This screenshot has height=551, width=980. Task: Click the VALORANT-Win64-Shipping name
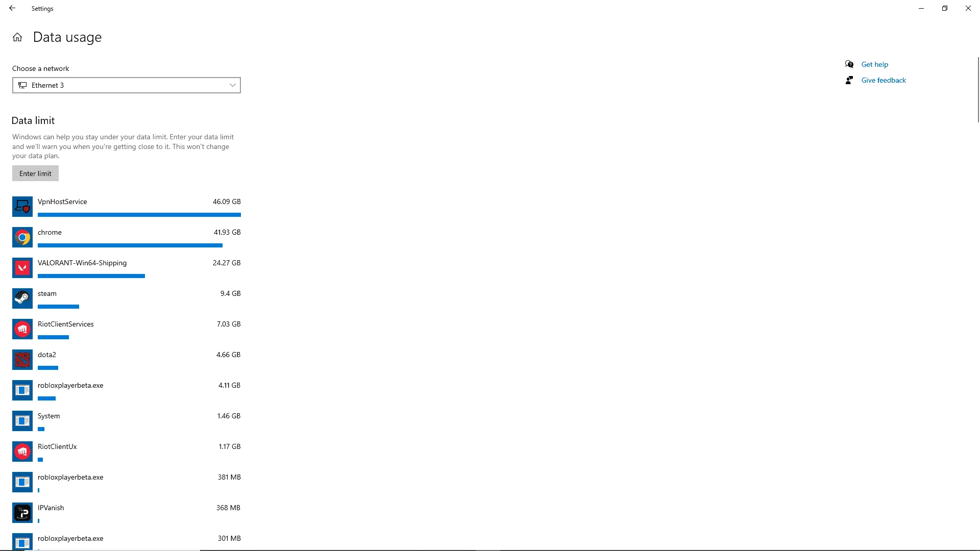[82, 263]
